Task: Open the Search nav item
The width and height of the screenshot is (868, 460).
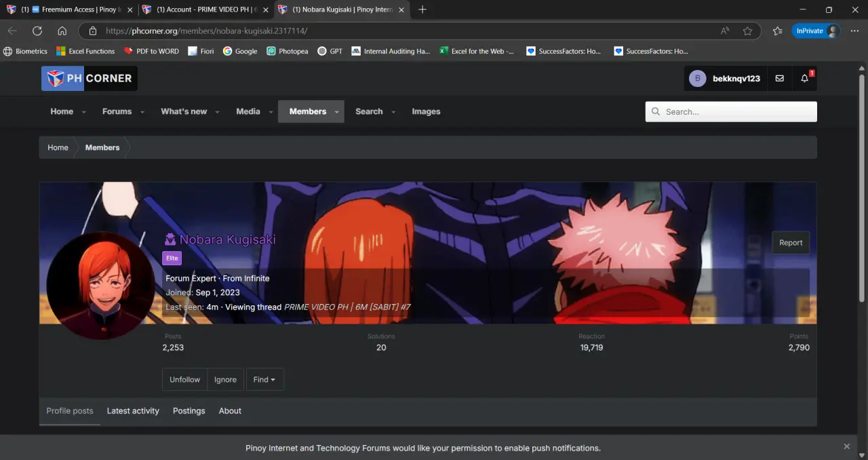Action: [369, 111]
